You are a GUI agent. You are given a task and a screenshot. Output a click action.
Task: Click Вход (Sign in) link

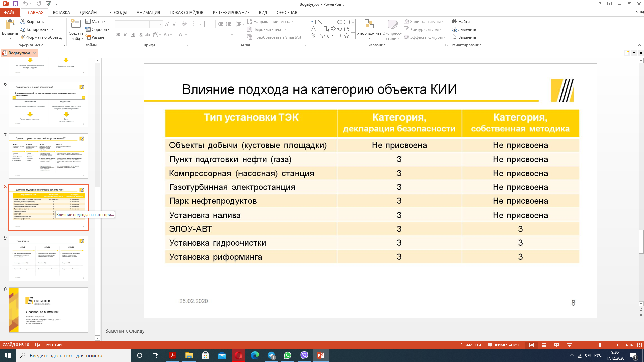tap(639, 12)
